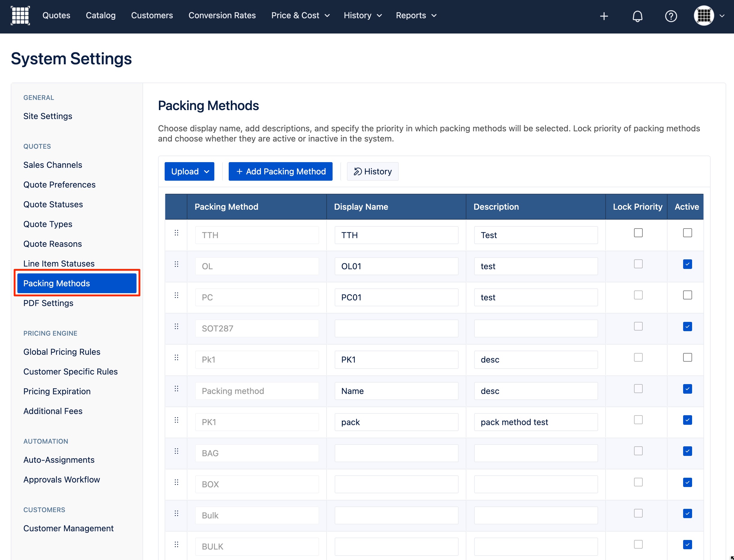Click Display Name field containing PC01
Screen dimensions: 734x560
396,297
